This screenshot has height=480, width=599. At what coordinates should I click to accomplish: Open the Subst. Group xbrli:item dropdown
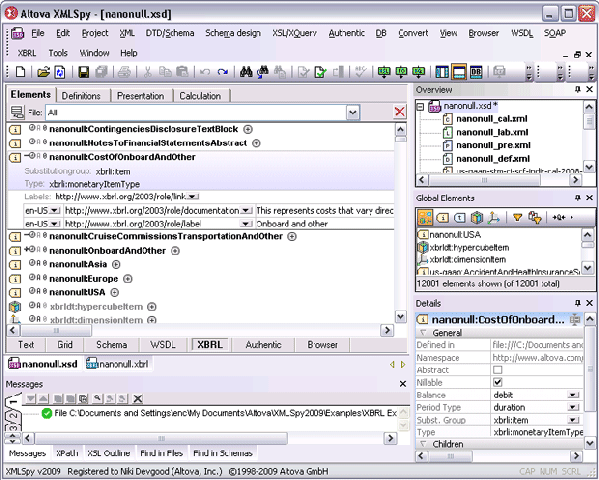pos(573,420)
